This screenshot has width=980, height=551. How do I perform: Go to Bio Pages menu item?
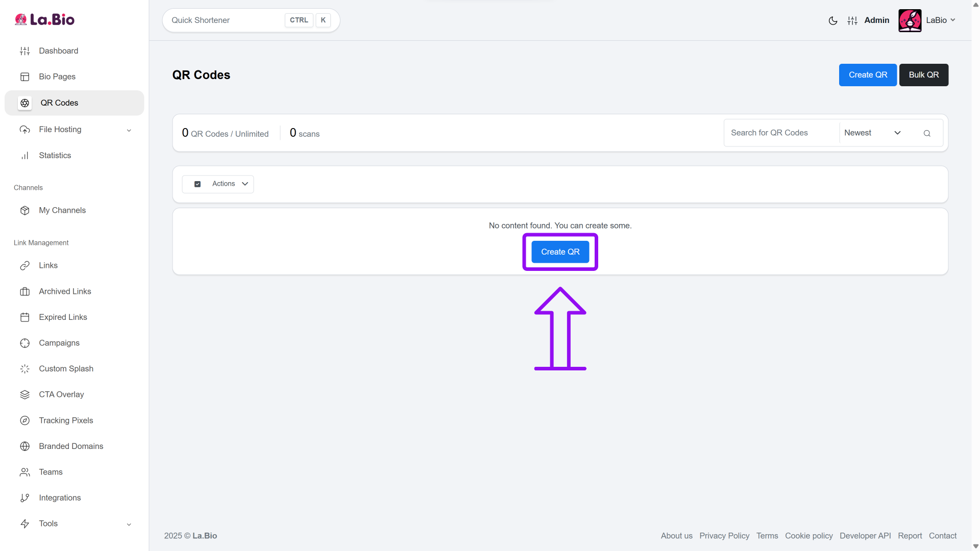(x=57, y=77)
